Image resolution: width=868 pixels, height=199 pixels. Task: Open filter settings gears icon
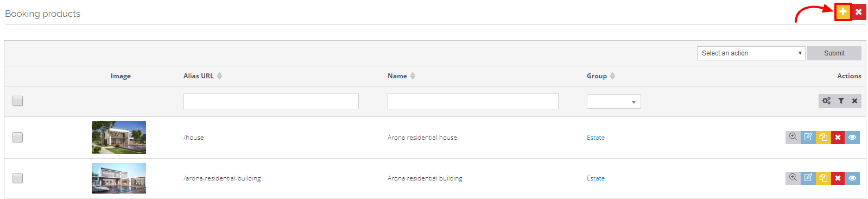(x=826, y=101)
